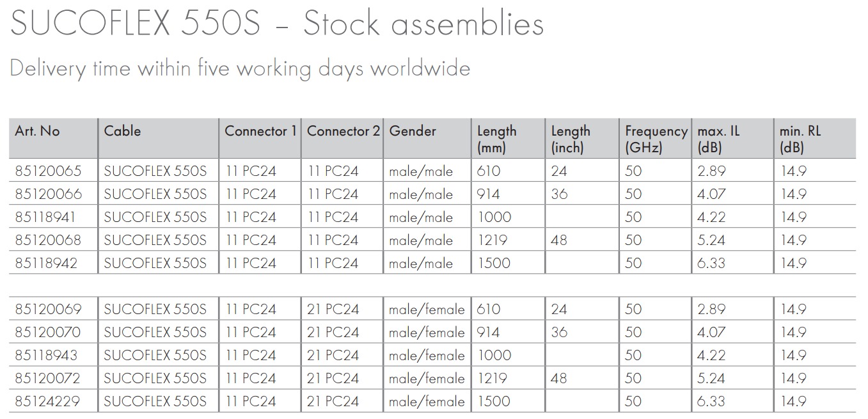Select article number 85120065
This screenshot has width=868, height=419.
coord(48,171)
